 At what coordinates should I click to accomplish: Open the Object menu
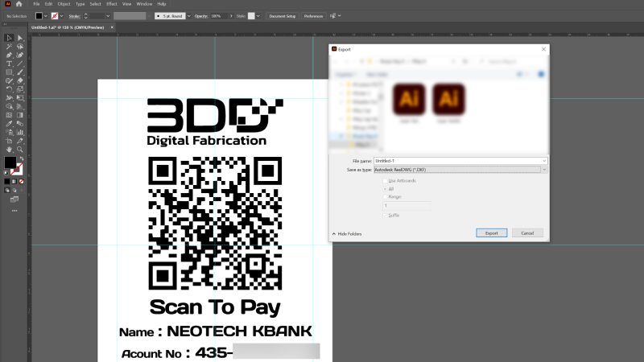[64, 4]
